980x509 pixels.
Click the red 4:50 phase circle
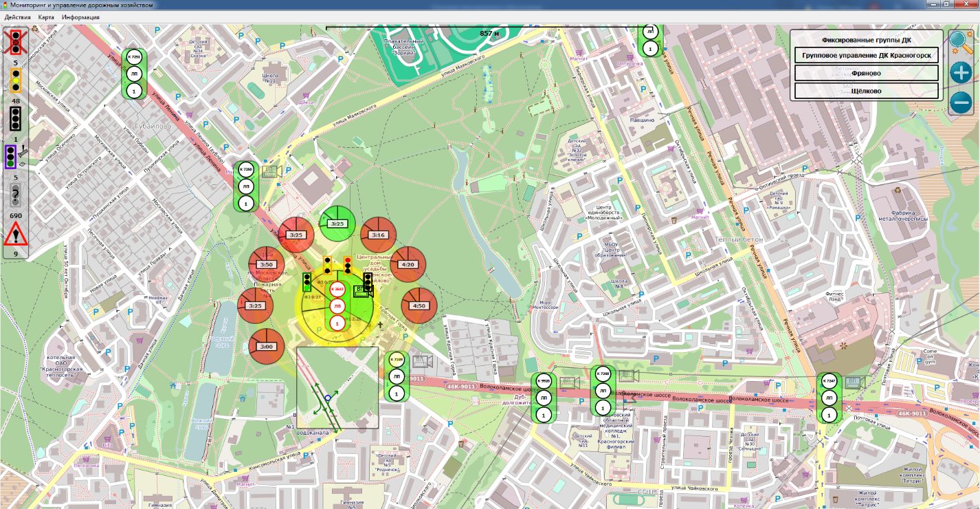pos(419,305)
